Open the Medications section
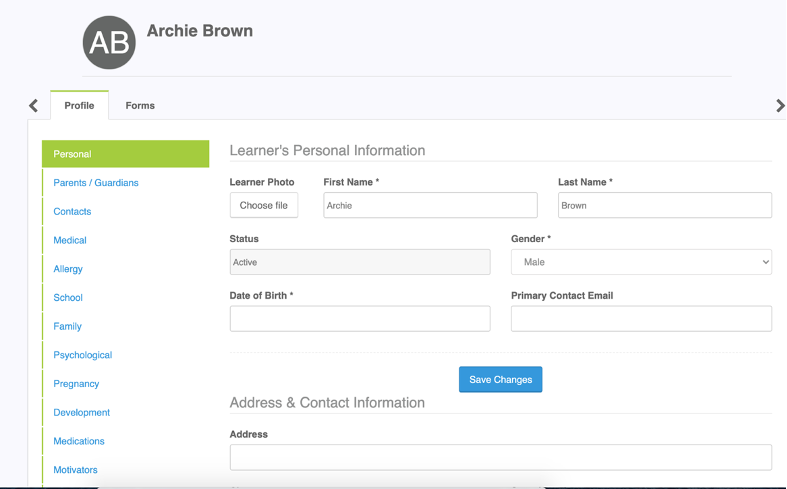This screenshot has width=787, height=489. pyautogui.click(x=79, y=441)
